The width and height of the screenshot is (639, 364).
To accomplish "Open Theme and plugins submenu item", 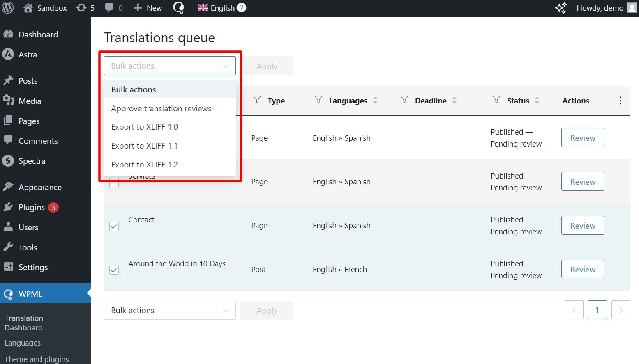I will (37, 359).
